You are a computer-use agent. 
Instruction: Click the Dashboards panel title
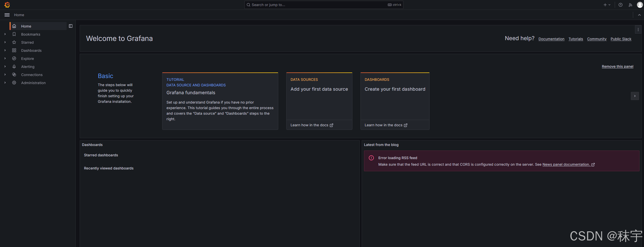92,145
